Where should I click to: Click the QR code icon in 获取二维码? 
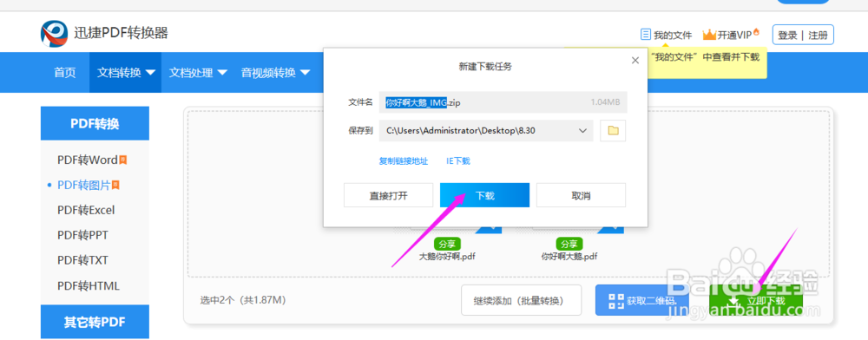tap(615, 301)
